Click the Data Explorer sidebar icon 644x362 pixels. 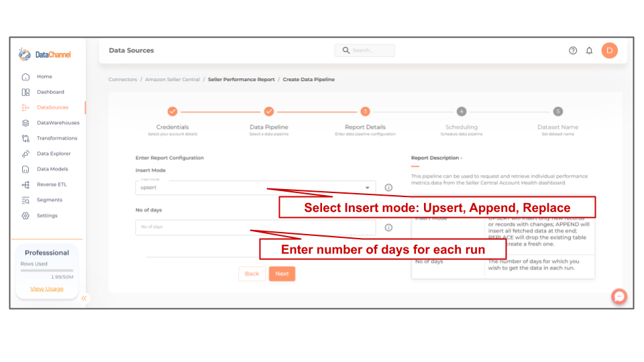pos(25,154)
